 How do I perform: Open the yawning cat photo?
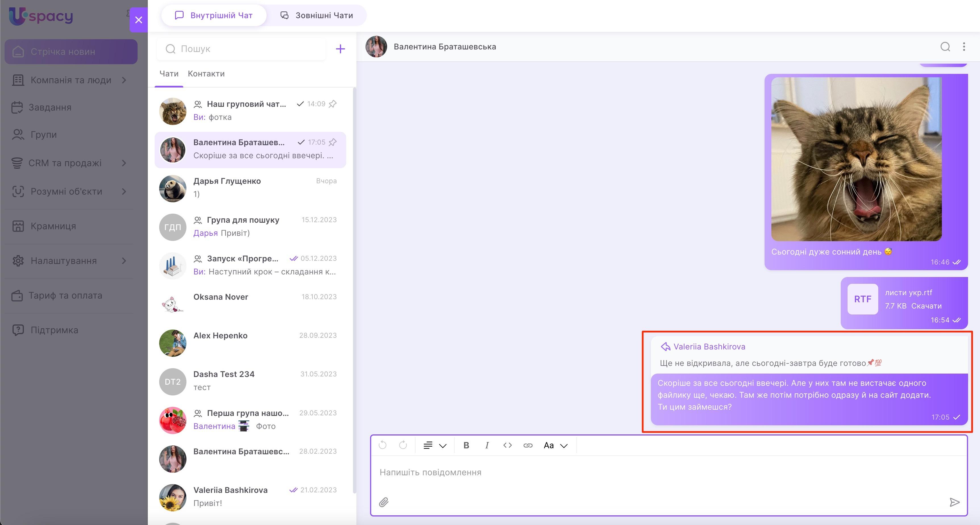pyautogui.click(x=856, y=159)
